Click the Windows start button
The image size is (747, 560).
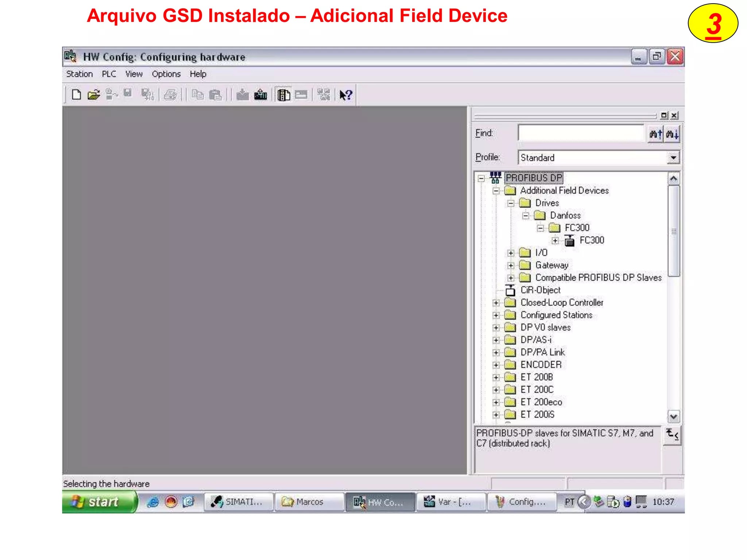tap(100, 502)
